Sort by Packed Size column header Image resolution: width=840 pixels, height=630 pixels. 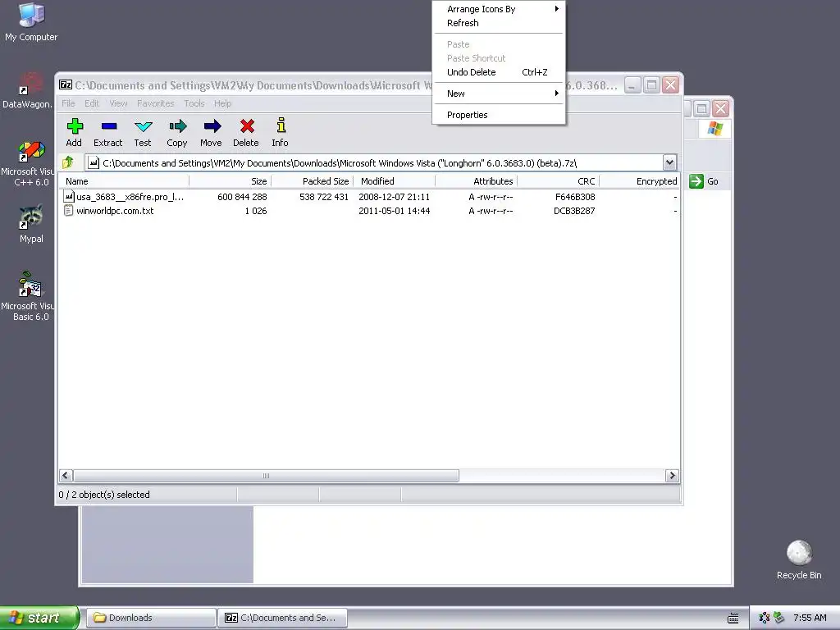pos(313,181)
